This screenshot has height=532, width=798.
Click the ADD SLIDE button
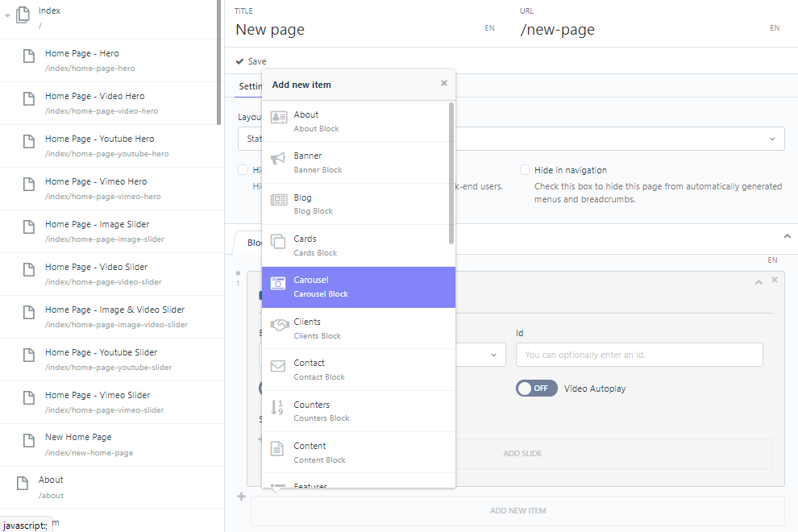pos(522,454)
